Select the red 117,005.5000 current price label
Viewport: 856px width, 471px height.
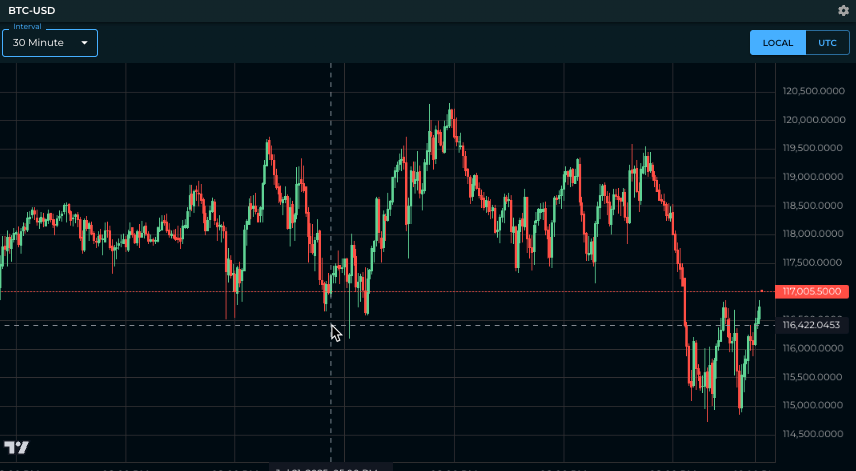812,291
